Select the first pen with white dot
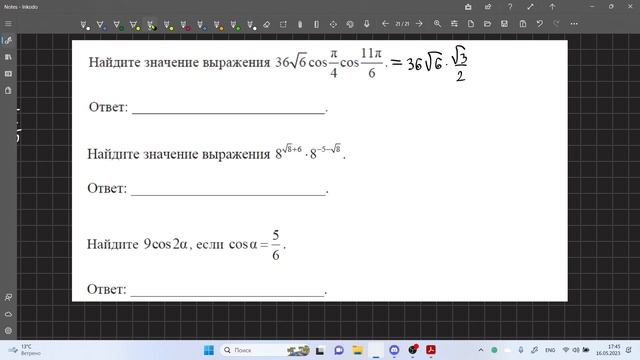Image resolution: width=640 pixels, height=360 pixels. pos(85,25)
